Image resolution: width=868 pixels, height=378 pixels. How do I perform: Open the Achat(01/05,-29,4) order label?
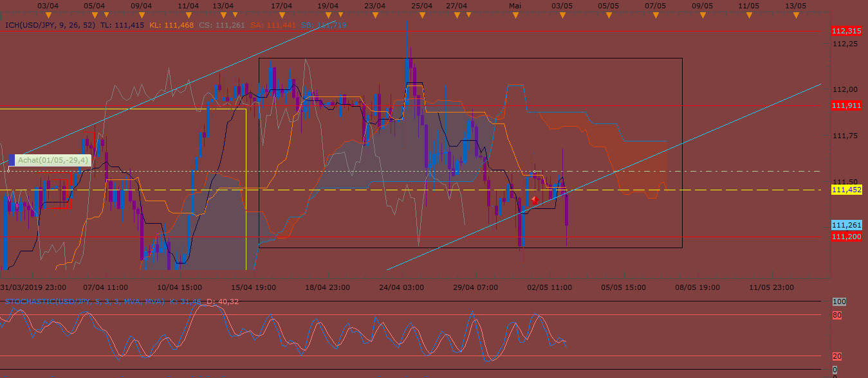pos(53,160)
